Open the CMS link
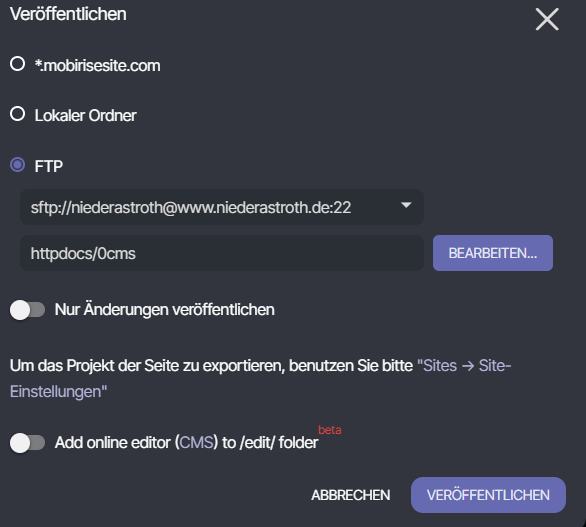The width and height of the screenshot is (586, 527). (x=196, y=443)
